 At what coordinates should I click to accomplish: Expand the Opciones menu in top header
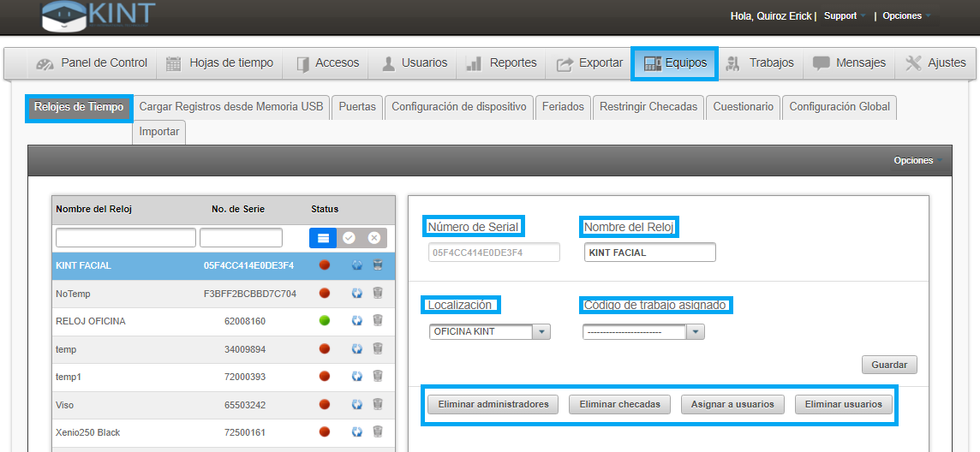click(x=907, y=16)
